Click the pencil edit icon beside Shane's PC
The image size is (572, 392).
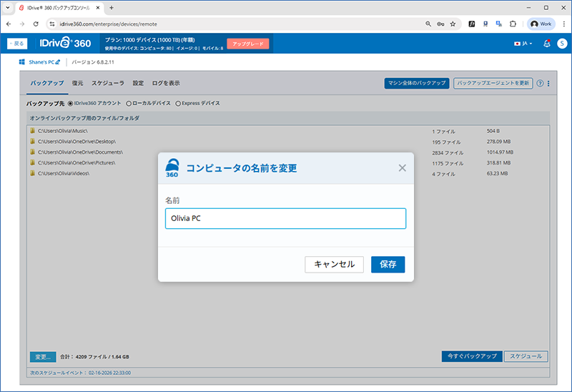coord(58,62)
